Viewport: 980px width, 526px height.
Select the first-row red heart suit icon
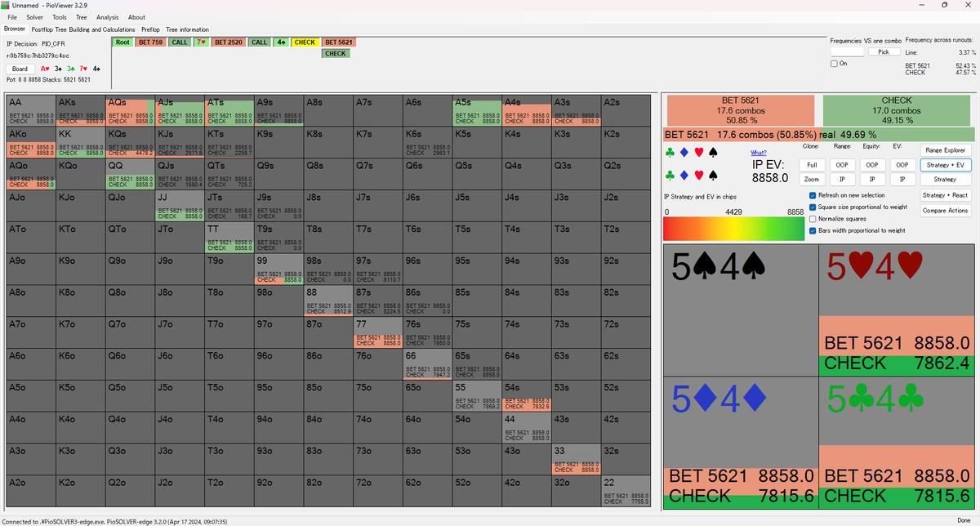(698, 153)
